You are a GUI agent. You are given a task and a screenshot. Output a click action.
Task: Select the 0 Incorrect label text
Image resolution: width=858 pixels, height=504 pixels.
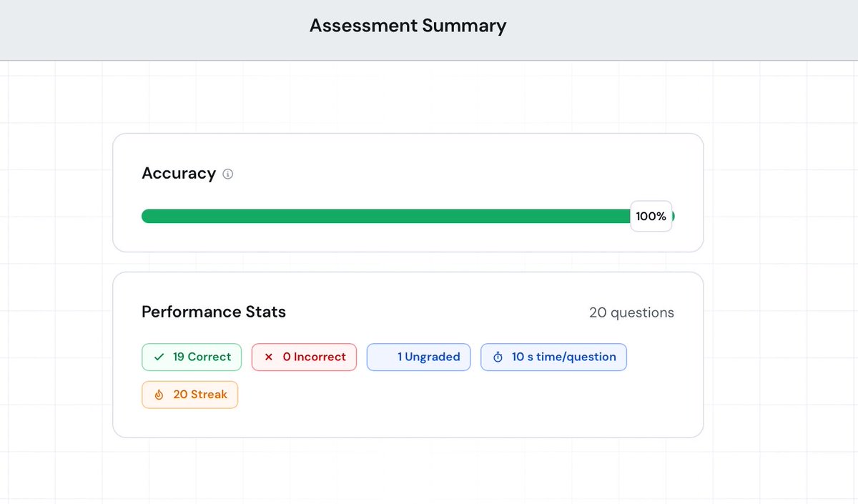(x=314, y=357)
